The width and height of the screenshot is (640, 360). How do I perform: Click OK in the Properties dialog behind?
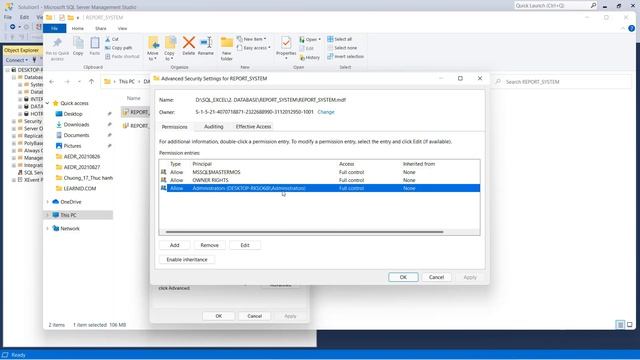(x=219, y=316)
